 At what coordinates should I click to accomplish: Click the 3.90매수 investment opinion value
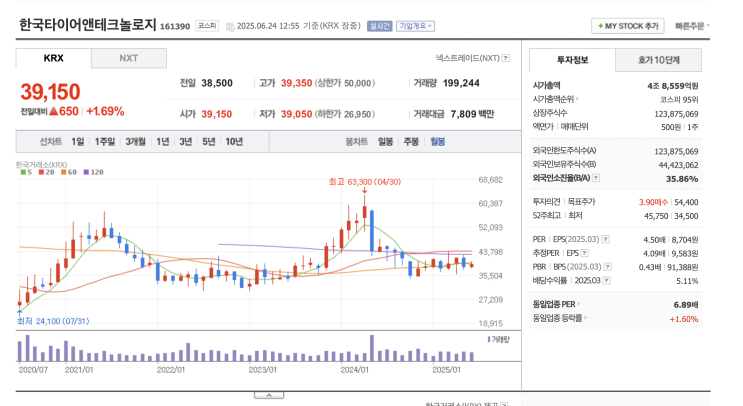(653, 202)
